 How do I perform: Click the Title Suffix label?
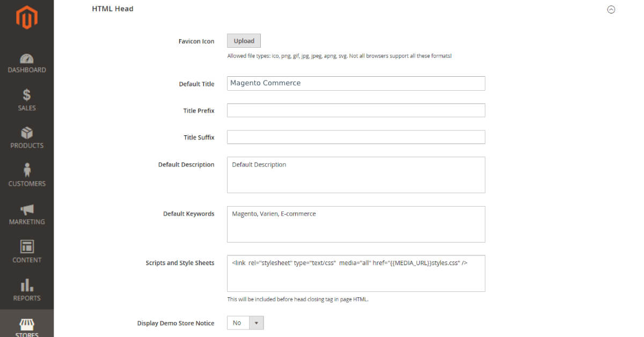[199, 137]
